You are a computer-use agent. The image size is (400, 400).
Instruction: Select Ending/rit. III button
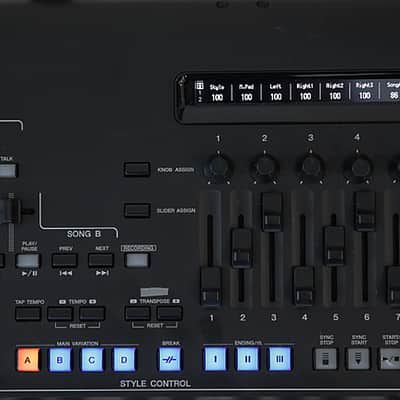(279, 359)
